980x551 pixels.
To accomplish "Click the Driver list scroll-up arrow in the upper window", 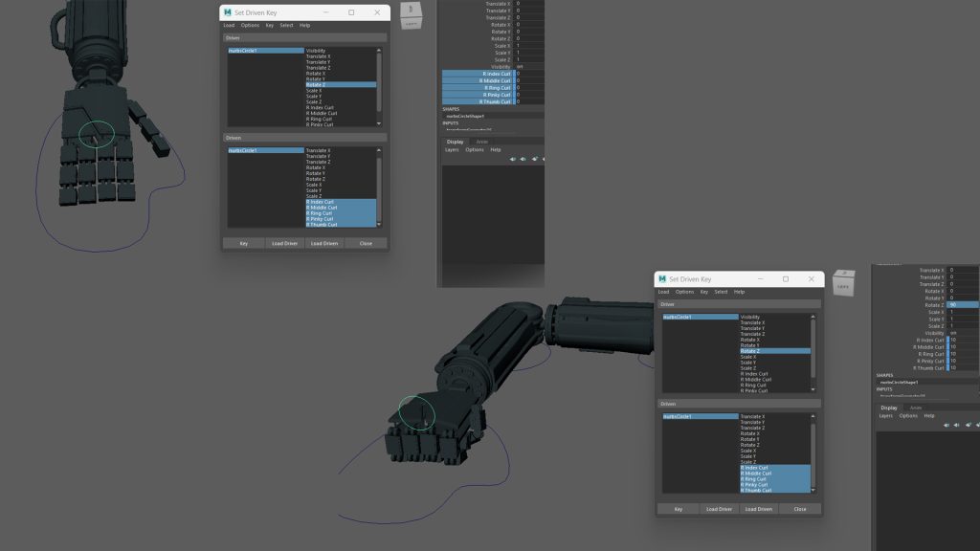I will (x=379, y=51).
